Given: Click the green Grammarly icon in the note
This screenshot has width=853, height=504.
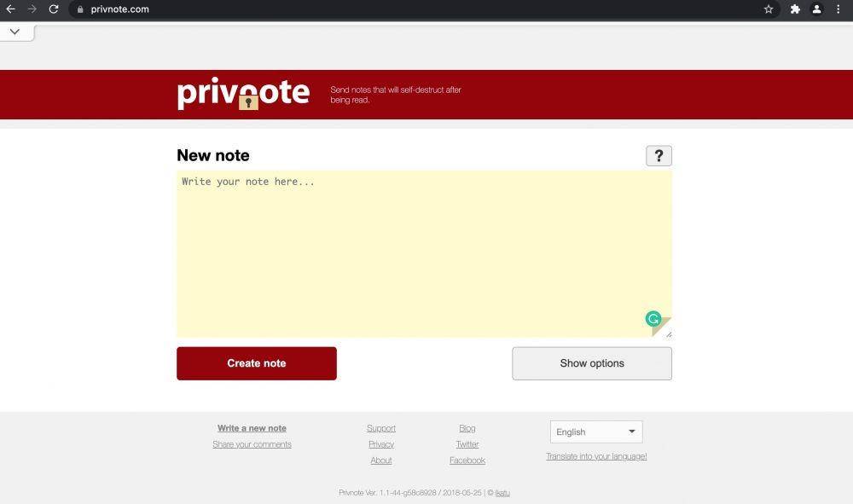Looking at the screenshot, I should pyautogui.click(x=653, y=319).
